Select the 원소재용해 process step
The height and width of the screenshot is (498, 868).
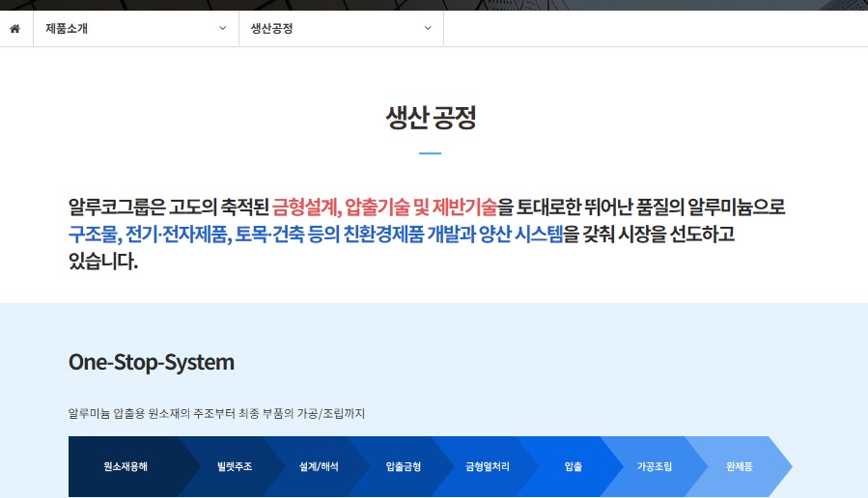126,466
